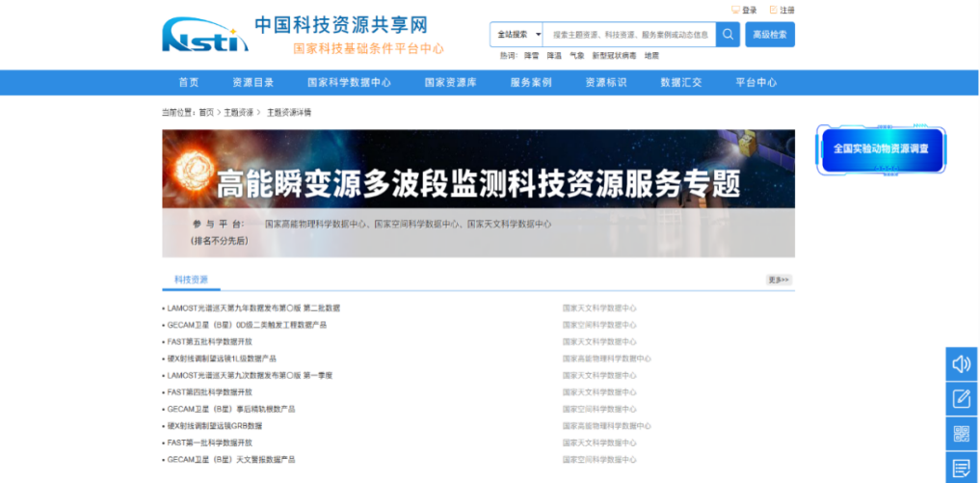The image size is (980, 483).
Task: Click 首页 in the breadcrumb path
Action: [x=206, y=113]
